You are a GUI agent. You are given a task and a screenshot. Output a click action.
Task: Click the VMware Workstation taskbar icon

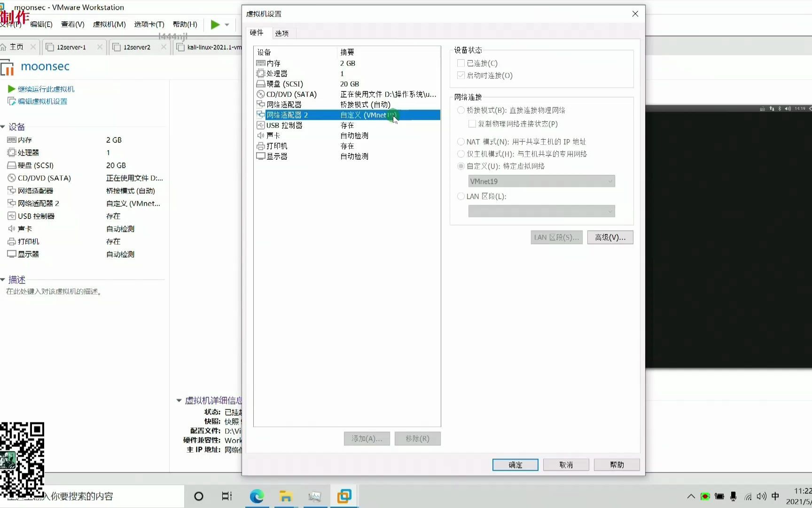tap(344, 496)
